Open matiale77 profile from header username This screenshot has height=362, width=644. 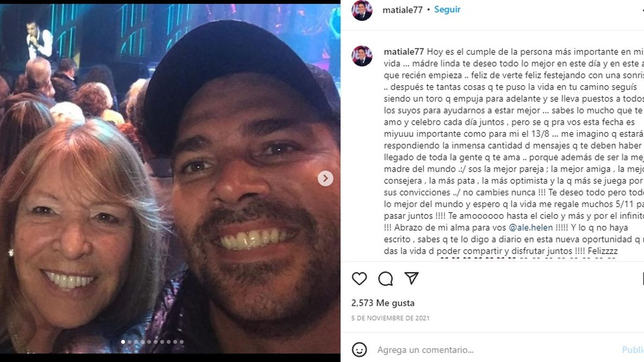click(402, 10)
